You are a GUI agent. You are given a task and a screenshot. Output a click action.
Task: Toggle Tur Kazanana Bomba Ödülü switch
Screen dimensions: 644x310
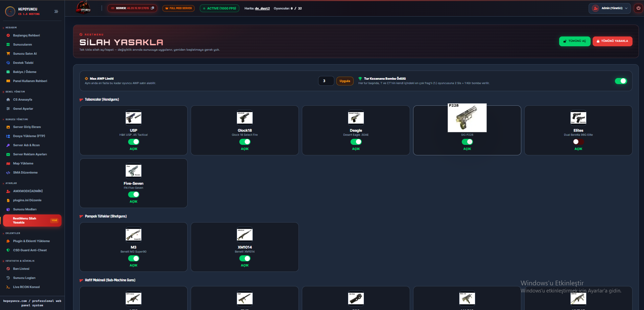click(x=621, y=81)
